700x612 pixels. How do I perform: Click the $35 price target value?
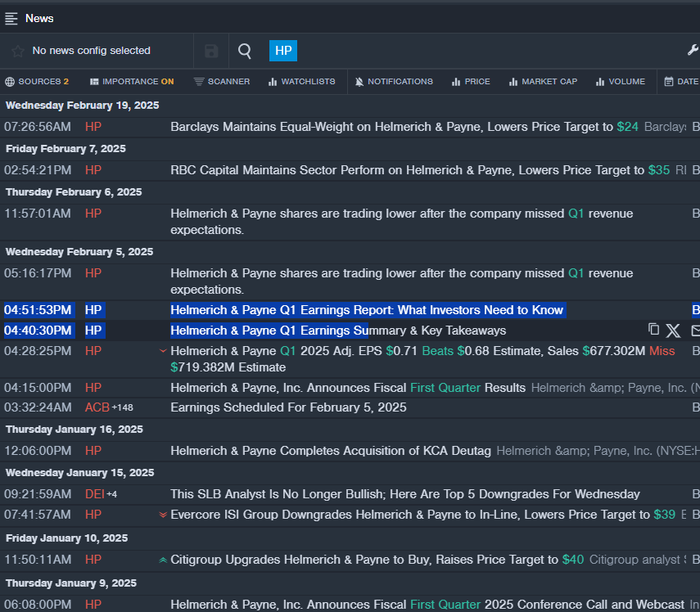pyautogui.click(x=659, y=170)
